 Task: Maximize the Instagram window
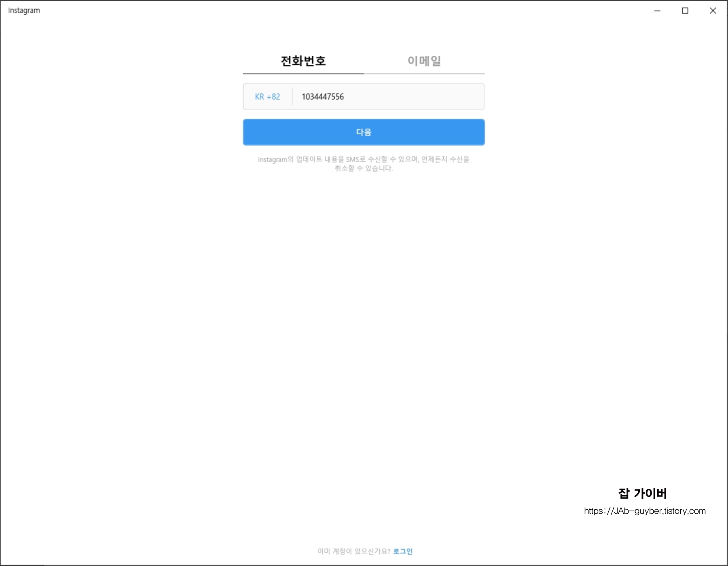[x=685, y=11]
